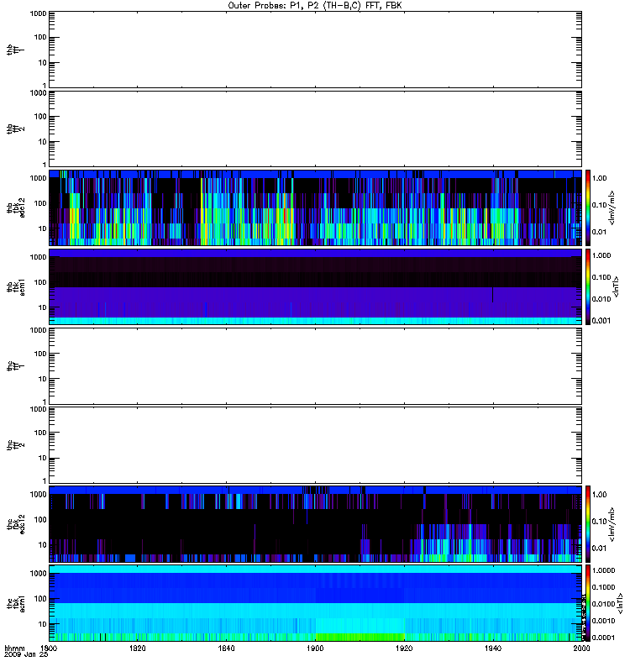
Task: Click the '1940' time axis label
Action: (493, 648)
